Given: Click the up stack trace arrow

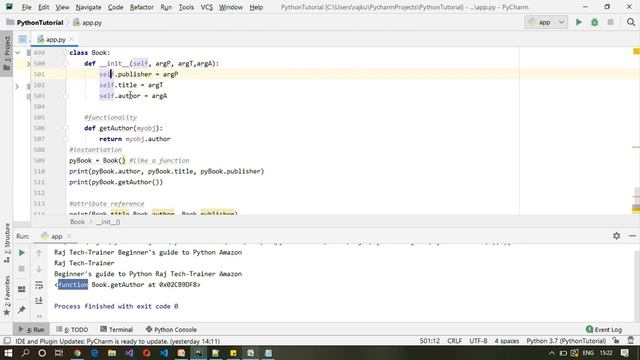Looking at the screenshot, I should (x=39, y=253).
